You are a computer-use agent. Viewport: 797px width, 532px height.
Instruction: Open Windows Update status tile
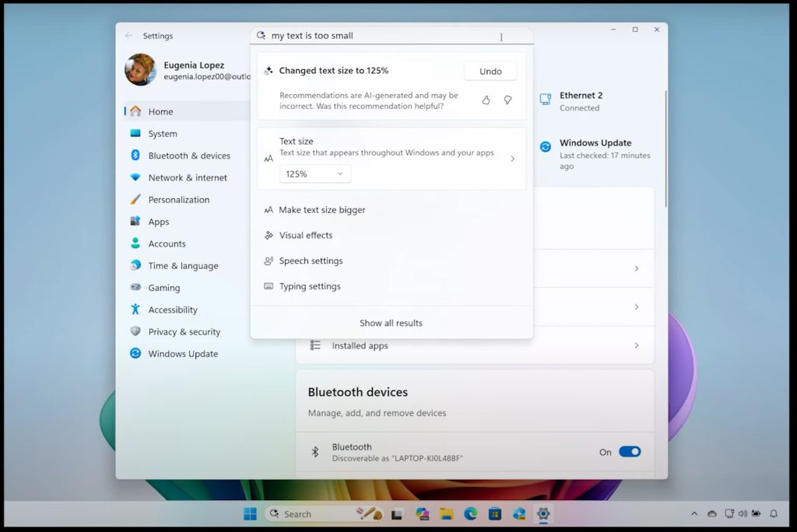tap(595, 153)
